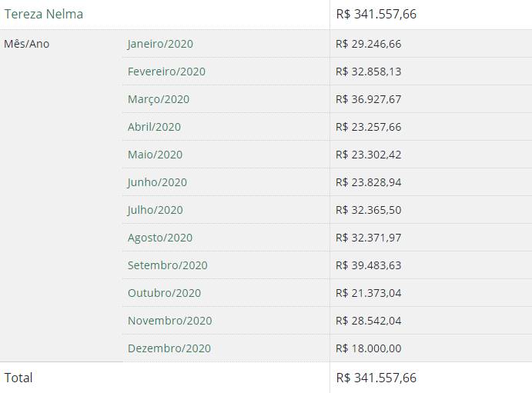Click the Setembro/2020 month link
This screenshot has width=532, height=393.
pos(168,265)
